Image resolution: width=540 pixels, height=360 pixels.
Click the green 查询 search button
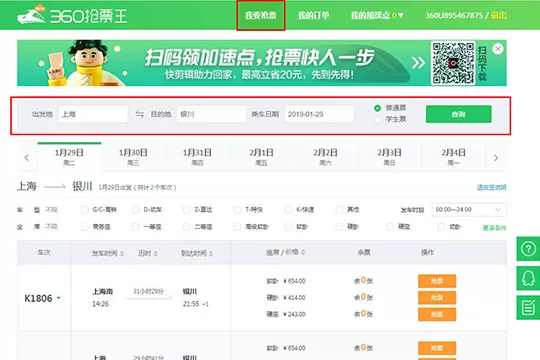[458, 114]
